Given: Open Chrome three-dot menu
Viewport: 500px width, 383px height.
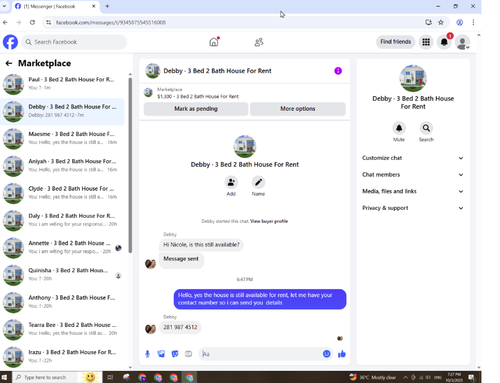Looking at the screenshot, I should click(473, 22).
